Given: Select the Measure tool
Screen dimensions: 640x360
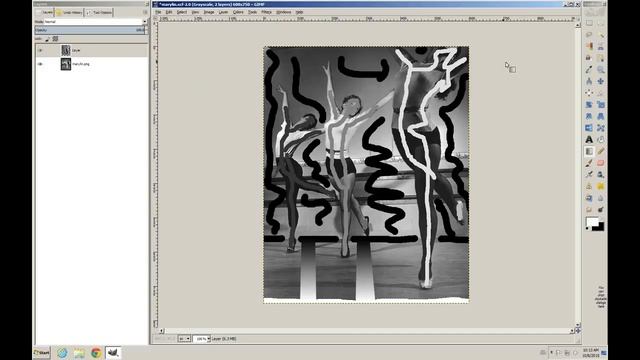Looking at the screenshot, I should [589, 81].
